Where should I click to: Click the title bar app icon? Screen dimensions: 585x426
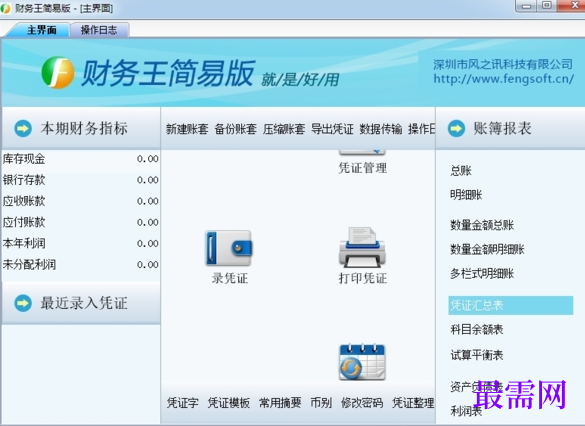point(6,8)
